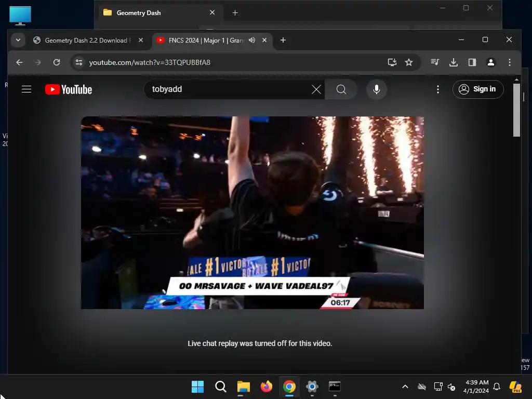Screen dimensions: 532x399
Task: Close the Geometry Dash File Explorer tab
Action: coord(212,12)
